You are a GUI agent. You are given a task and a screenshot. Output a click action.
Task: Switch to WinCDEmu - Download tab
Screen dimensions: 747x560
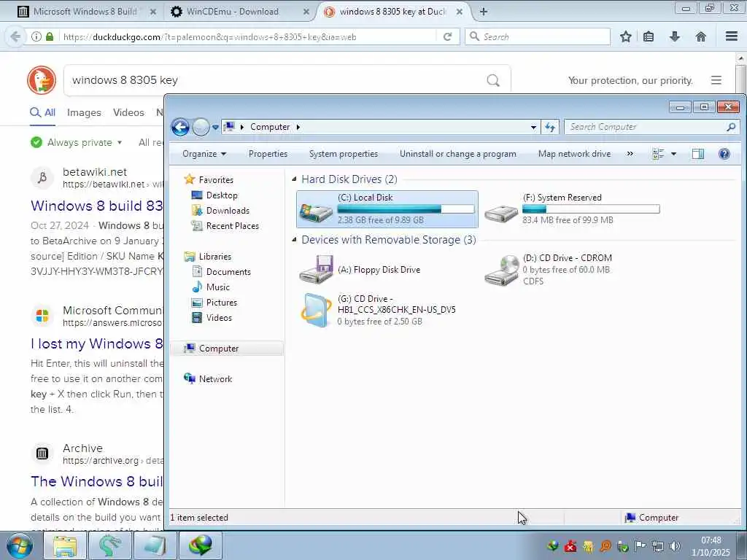[232, 12]
